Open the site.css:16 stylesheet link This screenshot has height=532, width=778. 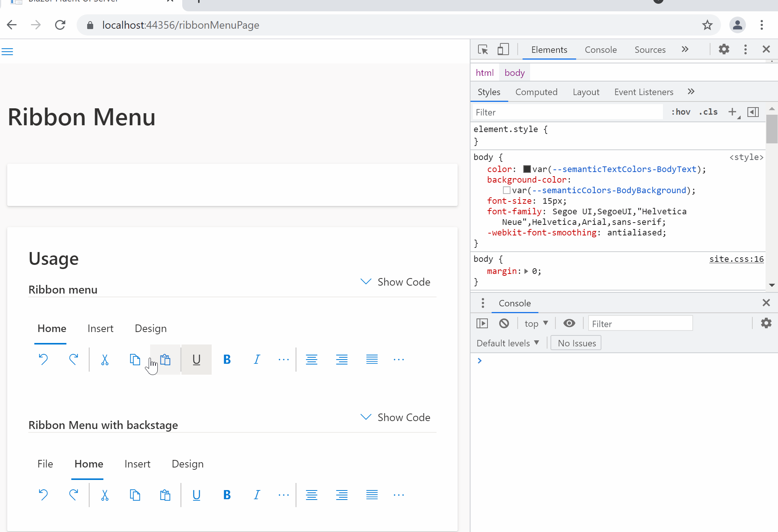click(x=736, y=259)
